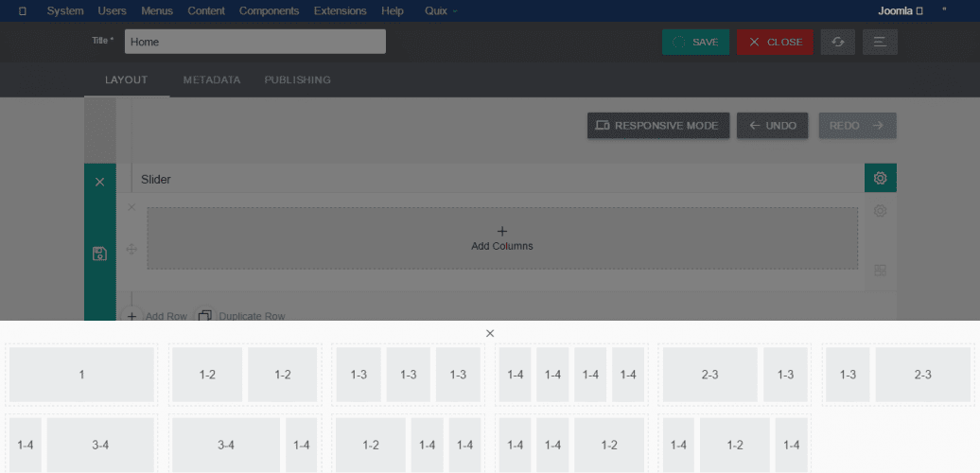Viewport: 980px width, 473px height.
Task: Click the row settings gear icon
Action: click(x=880, y=211)
